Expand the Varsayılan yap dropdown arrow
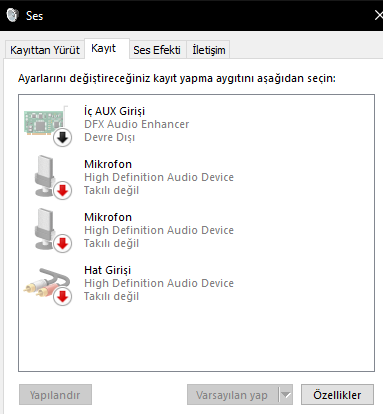Viewport: 383px width, 414px height. tap(286, 395)
